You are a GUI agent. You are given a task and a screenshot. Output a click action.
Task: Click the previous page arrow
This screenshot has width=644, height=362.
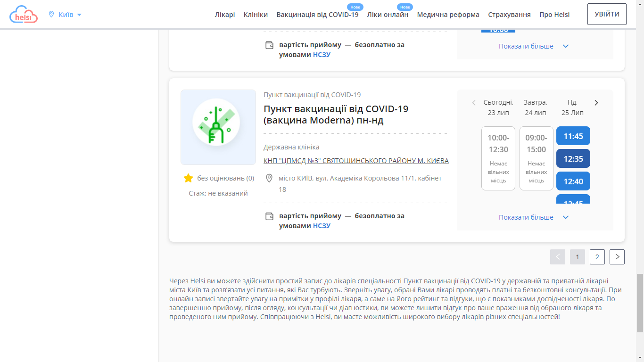click(x=558, y=257)
